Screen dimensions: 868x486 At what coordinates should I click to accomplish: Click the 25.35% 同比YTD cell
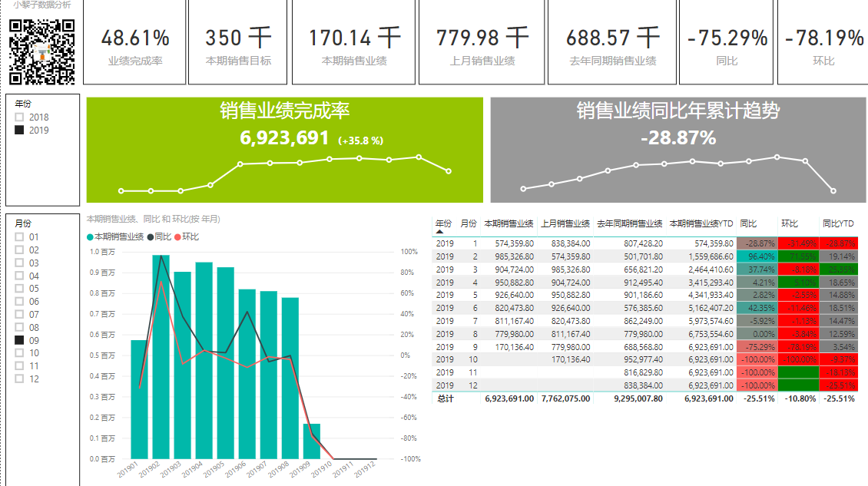click(x=839, y=269)
